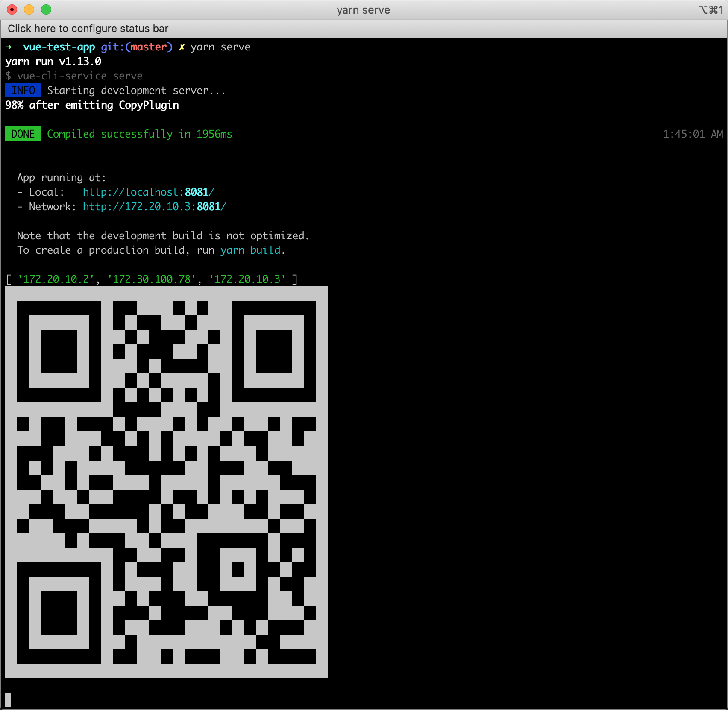This screenshot has height=710, width=728.
Task: Open the localhost:8081 local link
Action: pos(148,192)
